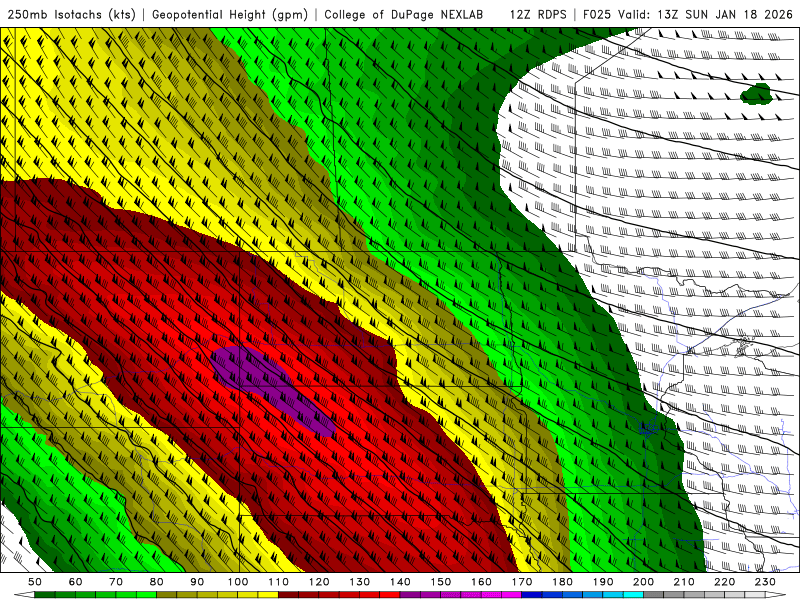
Task: Click the purple jet streak core on the map
Action: click(273, 390)
